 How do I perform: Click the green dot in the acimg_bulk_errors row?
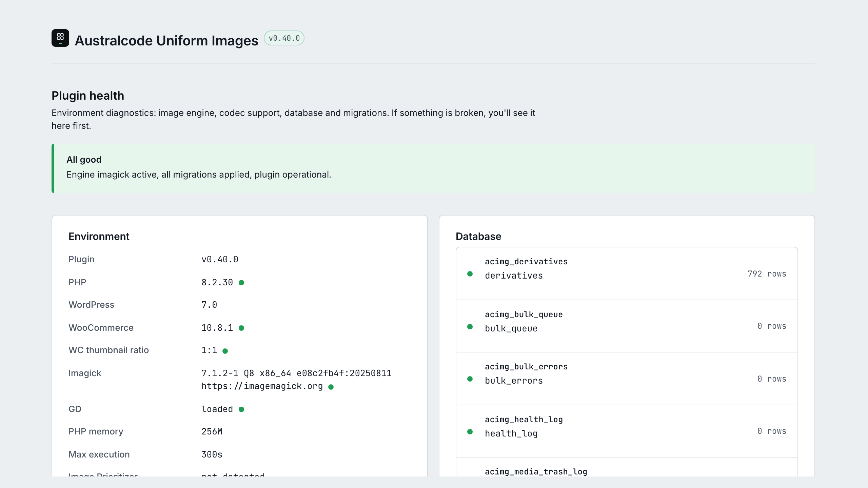pyautogui.click(x=470, y=379)
